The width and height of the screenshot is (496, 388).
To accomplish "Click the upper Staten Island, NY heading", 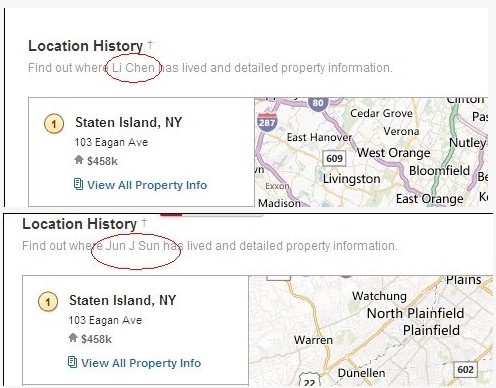I will pos(128,122).
